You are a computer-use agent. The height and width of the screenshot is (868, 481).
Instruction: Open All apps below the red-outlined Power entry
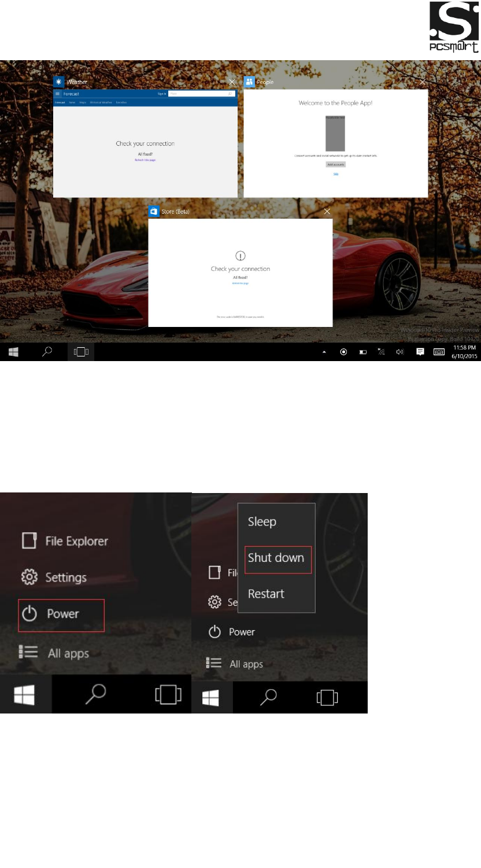point(54,653)
